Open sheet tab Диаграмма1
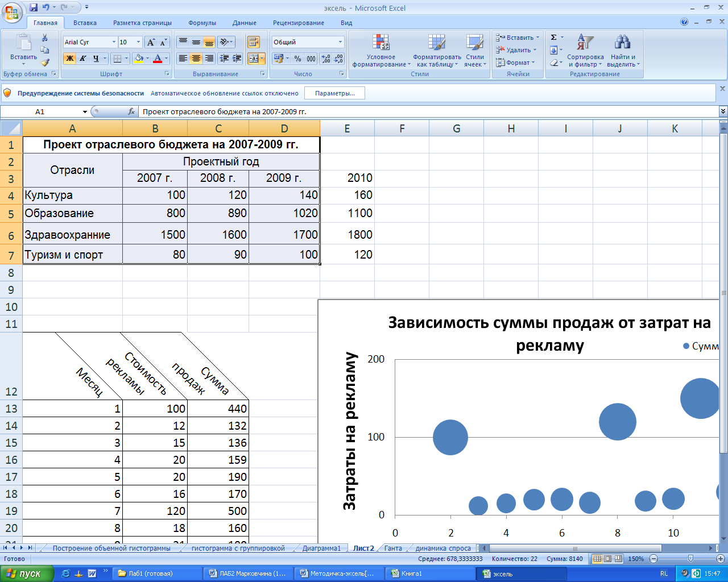728x582 pixels. [321, 548]
